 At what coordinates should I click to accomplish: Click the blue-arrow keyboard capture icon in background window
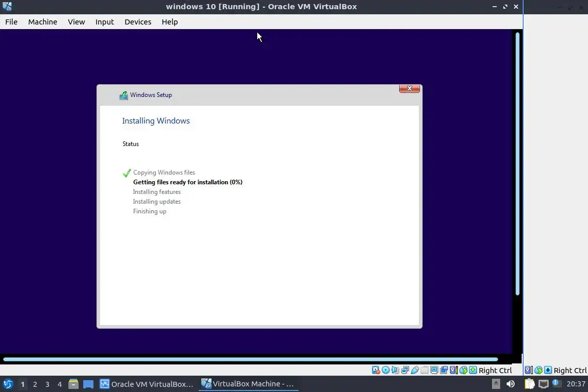tap(548, 370)
